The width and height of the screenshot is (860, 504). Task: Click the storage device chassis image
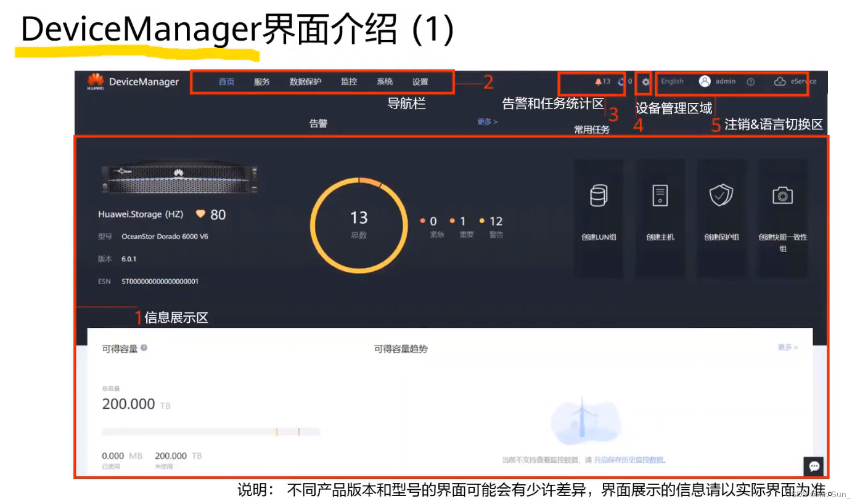pyautogui.click(x=179, y=179)
